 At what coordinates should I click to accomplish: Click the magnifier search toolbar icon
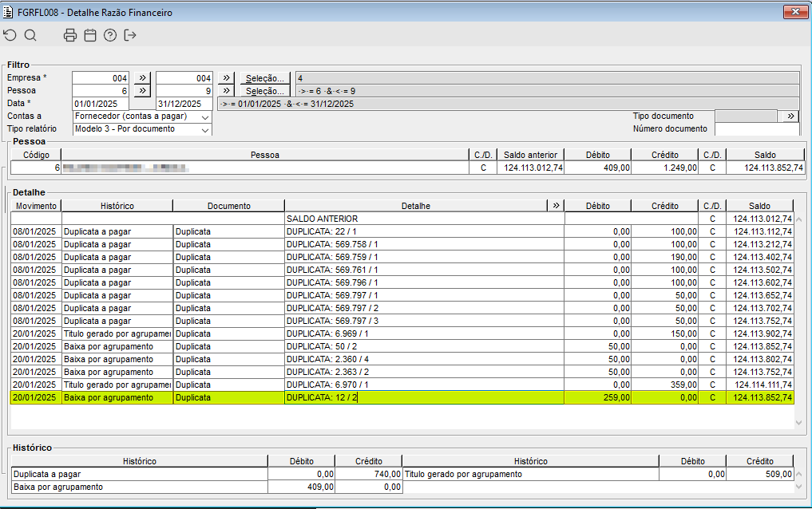point(30,35)
